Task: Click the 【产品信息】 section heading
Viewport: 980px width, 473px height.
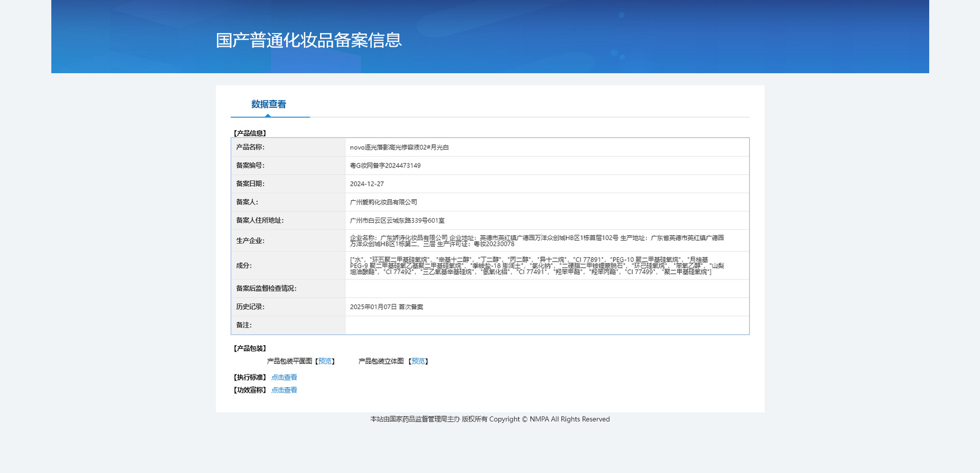Action: (x=250, y=133)
